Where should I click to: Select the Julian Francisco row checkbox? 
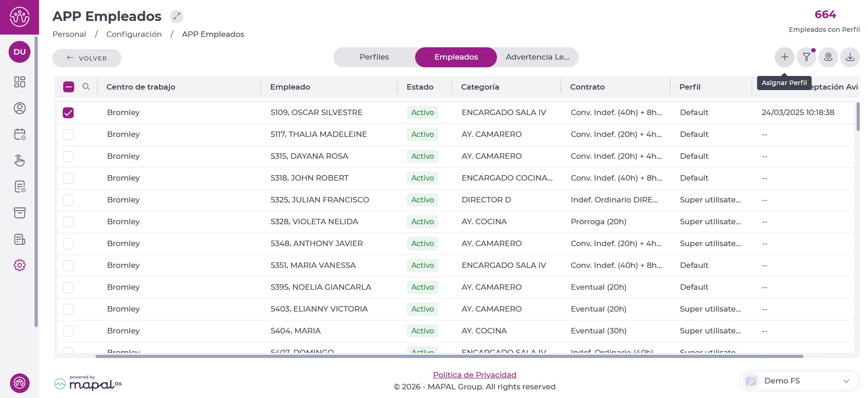[68, 200]
